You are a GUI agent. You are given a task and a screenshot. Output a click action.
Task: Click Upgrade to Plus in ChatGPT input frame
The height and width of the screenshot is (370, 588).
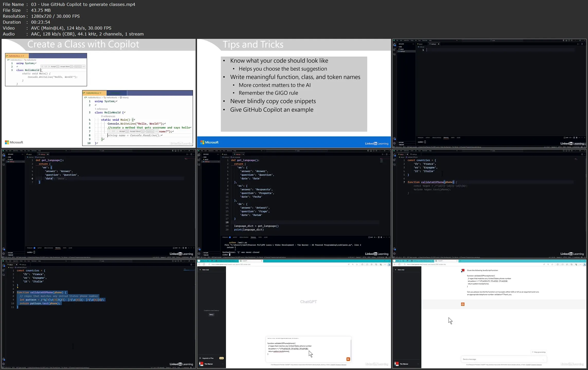(207, 358)
